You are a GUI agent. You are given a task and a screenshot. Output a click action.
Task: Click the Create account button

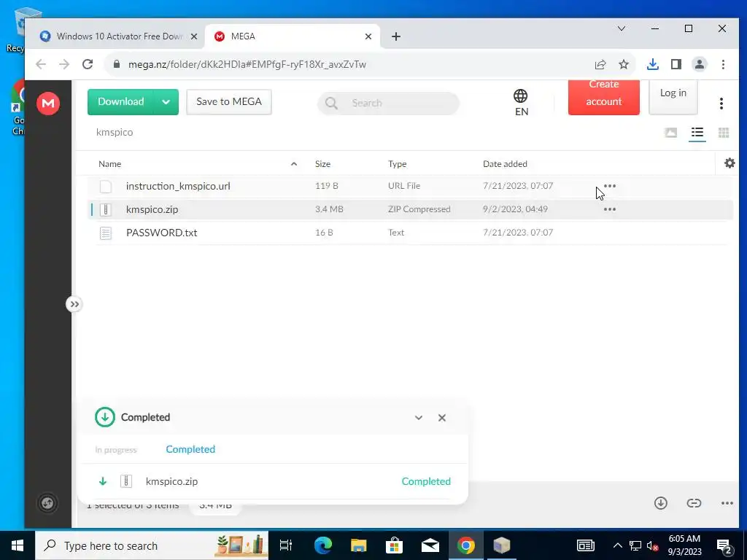603,97
